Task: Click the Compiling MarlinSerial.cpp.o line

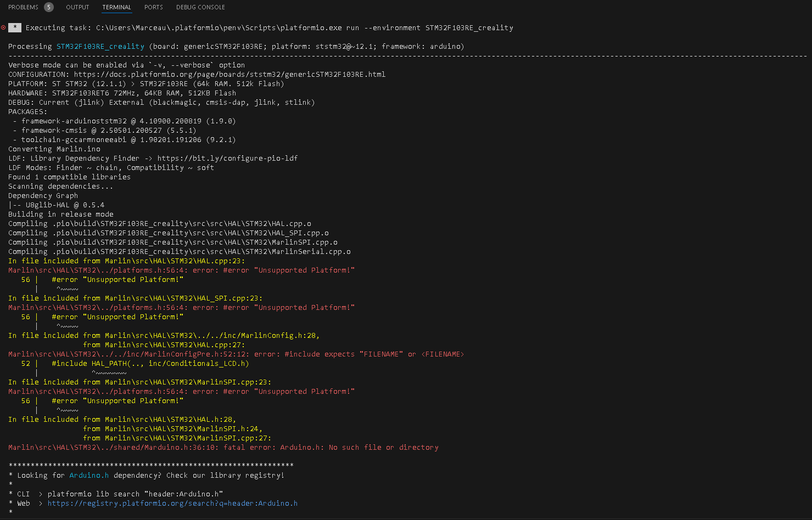Action: pyautogui.click(x=180, y=251)
